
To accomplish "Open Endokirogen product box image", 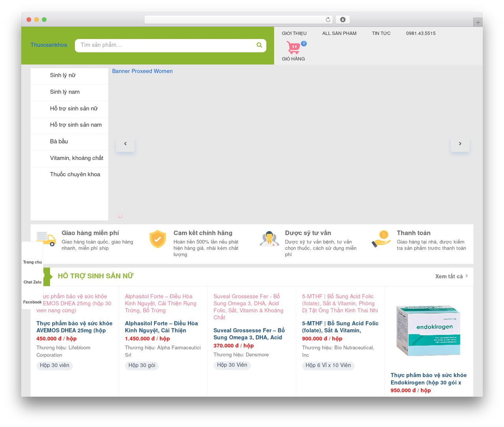I will tap(428, 330).
